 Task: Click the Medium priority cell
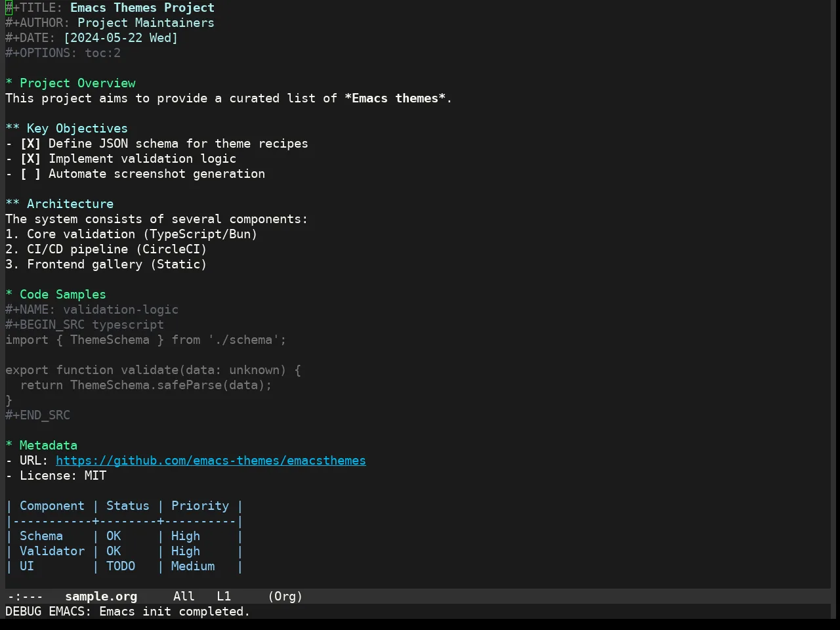click(193, 566)
